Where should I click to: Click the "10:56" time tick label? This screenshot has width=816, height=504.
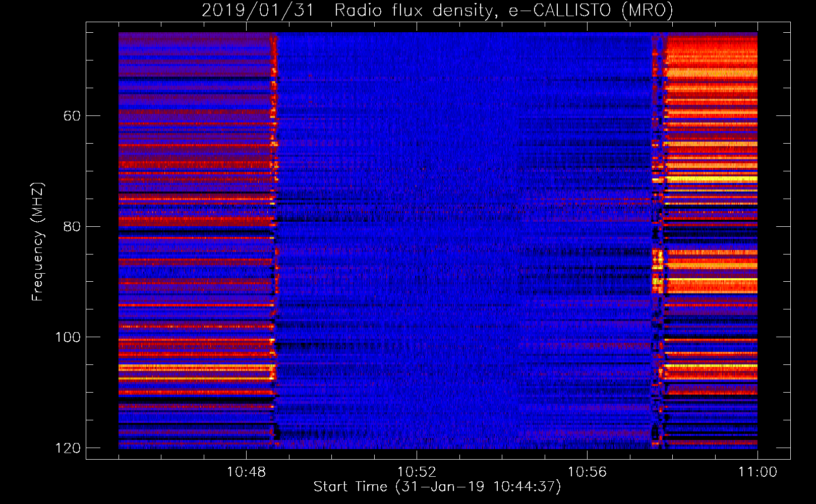587,472
